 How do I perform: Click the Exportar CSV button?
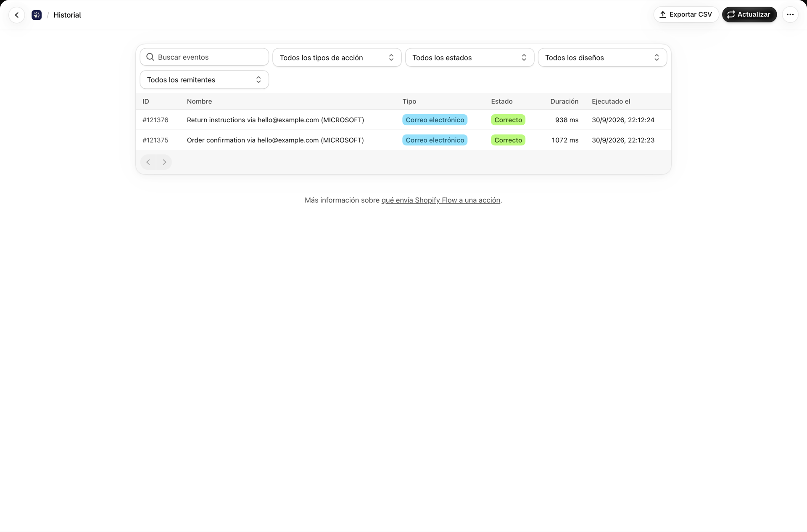[686, 15]
